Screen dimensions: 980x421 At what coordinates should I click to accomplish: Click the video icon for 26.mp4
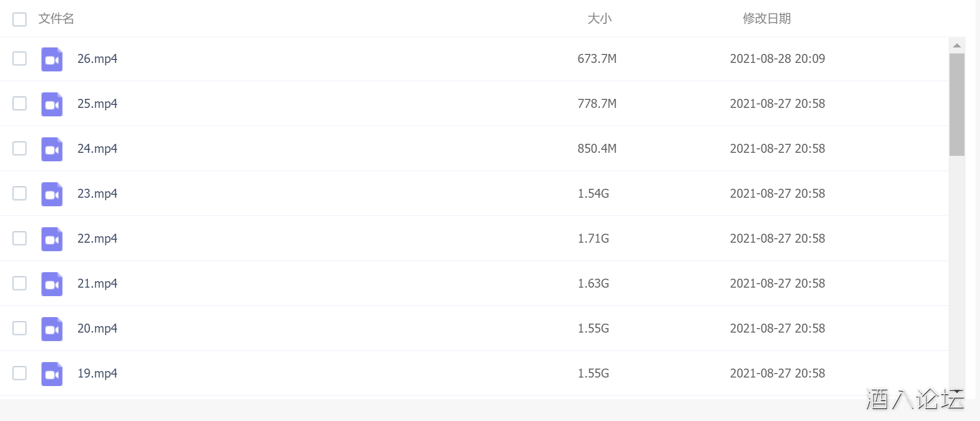(52, 59)
